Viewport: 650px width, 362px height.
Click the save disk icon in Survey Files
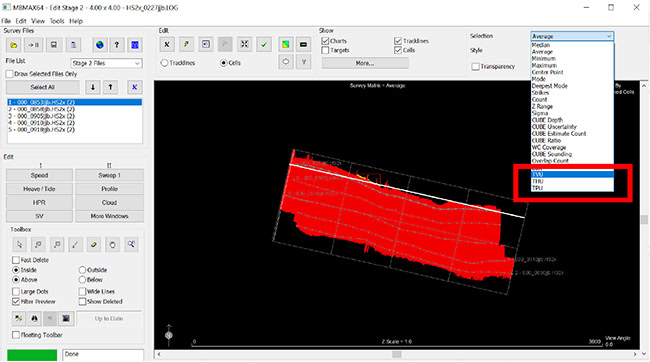[54, 45]
